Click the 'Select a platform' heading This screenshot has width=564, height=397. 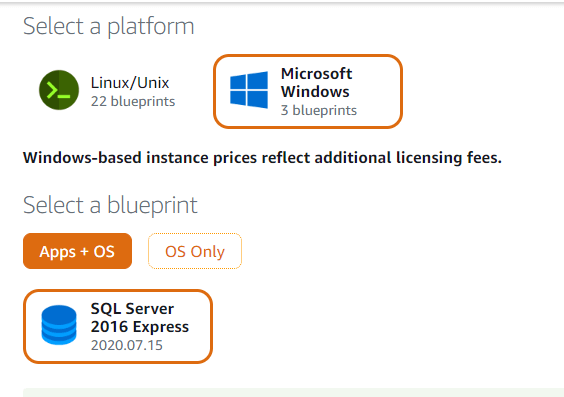pos(109,27)
